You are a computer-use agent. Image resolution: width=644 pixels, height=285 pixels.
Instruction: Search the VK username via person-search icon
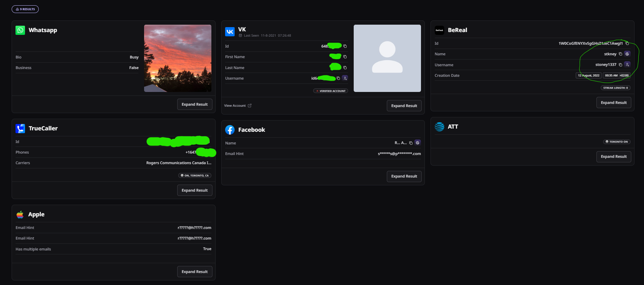click(345, 78)
